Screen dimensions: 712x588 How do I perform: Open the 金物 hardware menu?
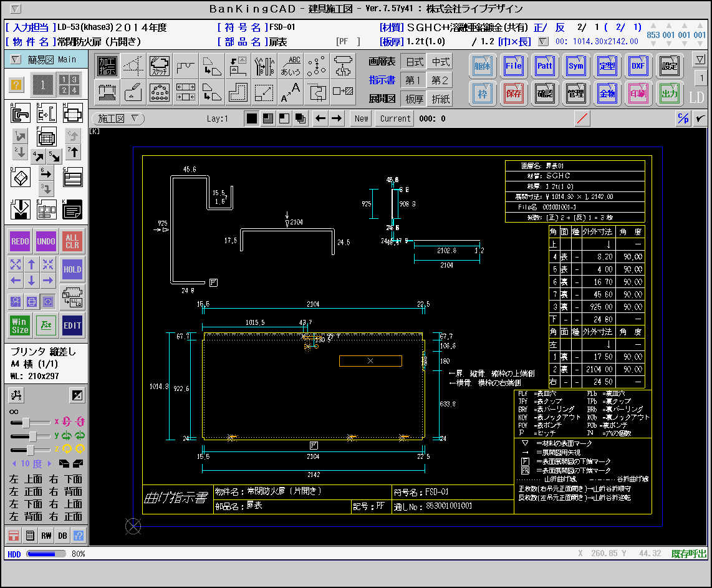pyautogui.click(x=607, y=94)
